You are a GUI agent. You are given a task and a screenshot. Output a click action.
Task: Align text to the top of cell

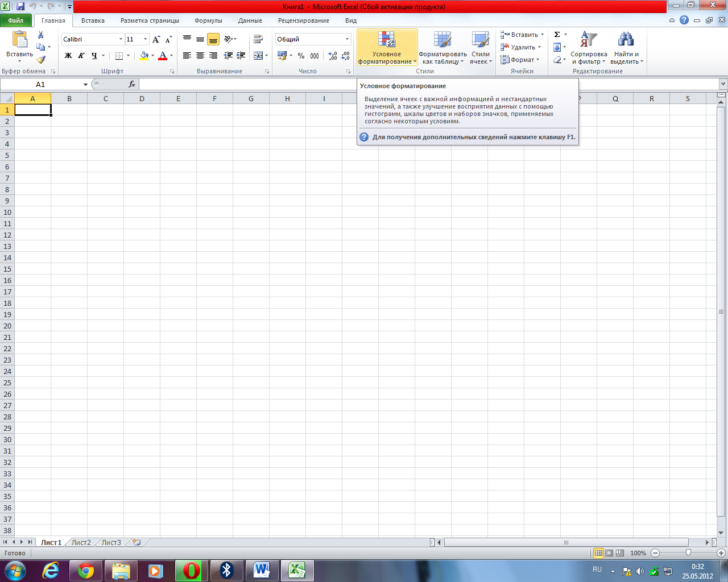pos(187,39)
